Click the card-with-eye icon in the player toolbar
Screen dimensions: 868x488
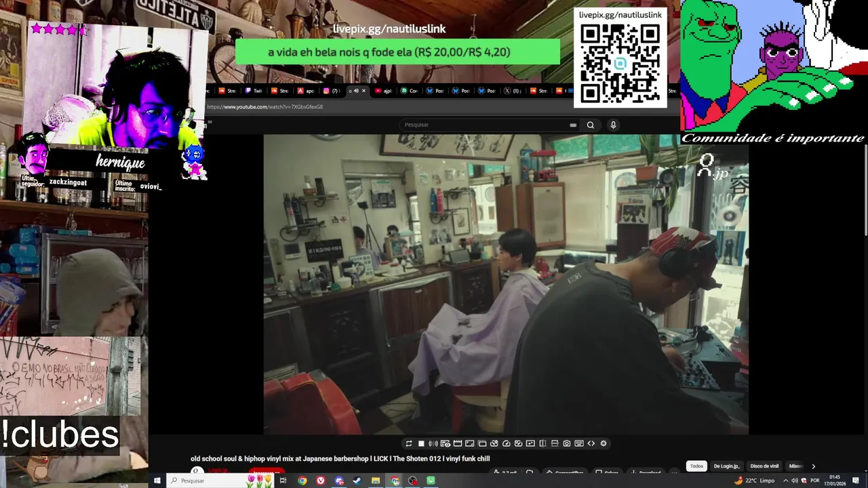click(446, 443)
